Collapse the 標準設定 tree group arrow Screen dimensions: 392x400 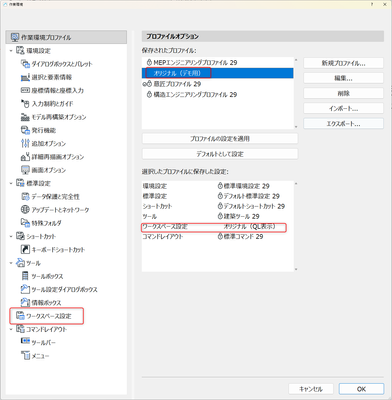pos(11,184)
